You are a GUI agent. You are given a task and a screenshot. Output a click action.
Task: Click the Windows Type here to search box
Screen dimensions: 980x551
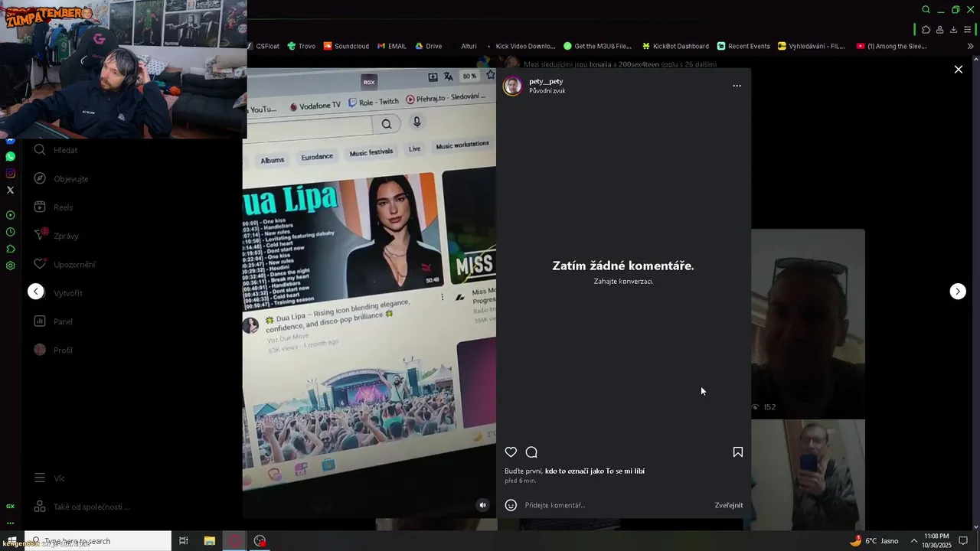[97, 541]
